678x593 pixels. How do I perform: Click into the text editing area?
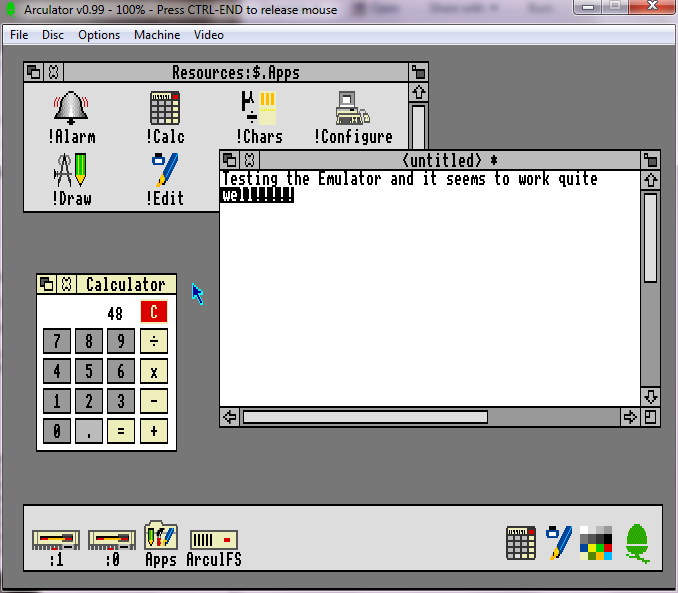tap(430, 300)
